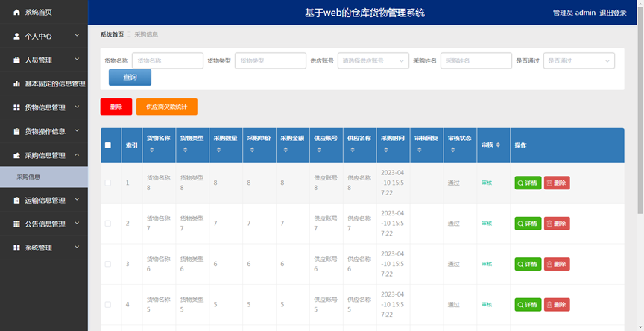Sort by 货物名称 column arrows
The height and width of the screenshot is (331, 644).
coord(151,151)
